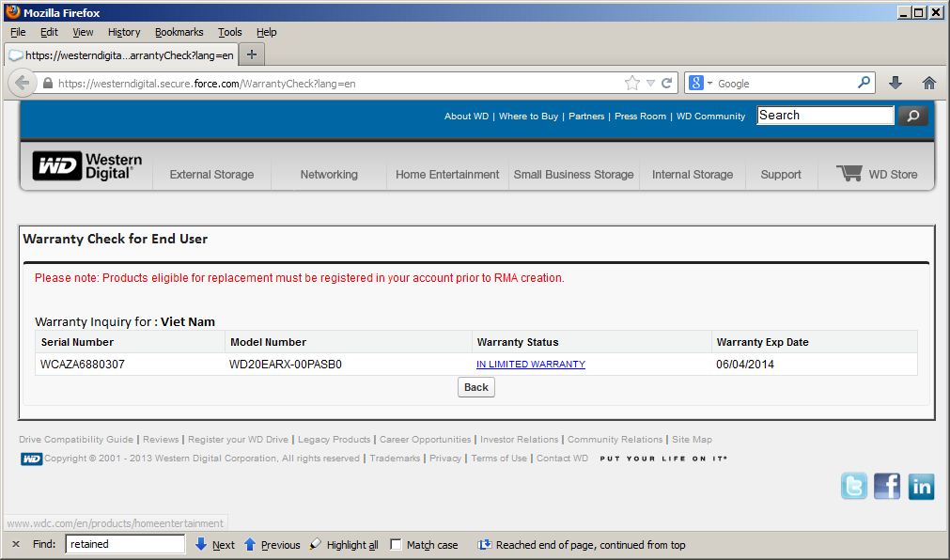This screenshot has height=560, width=950.
Task: Open the Contact WD footer link
Action: 562,459
